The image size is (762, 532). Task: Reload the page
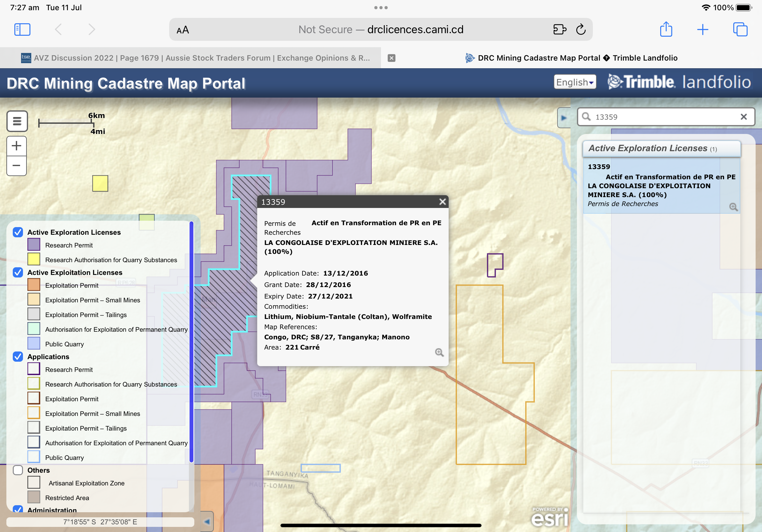click(x=581, y=30)
